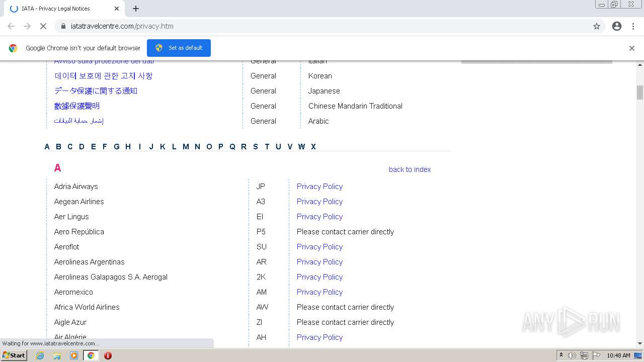
Task: Jump to letter Q in index
Action: point(232,147)
